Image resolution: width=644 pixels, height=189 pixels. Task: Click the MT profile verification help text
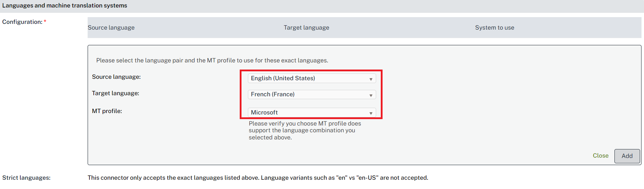pyautogui.click(x=305, y=131)
